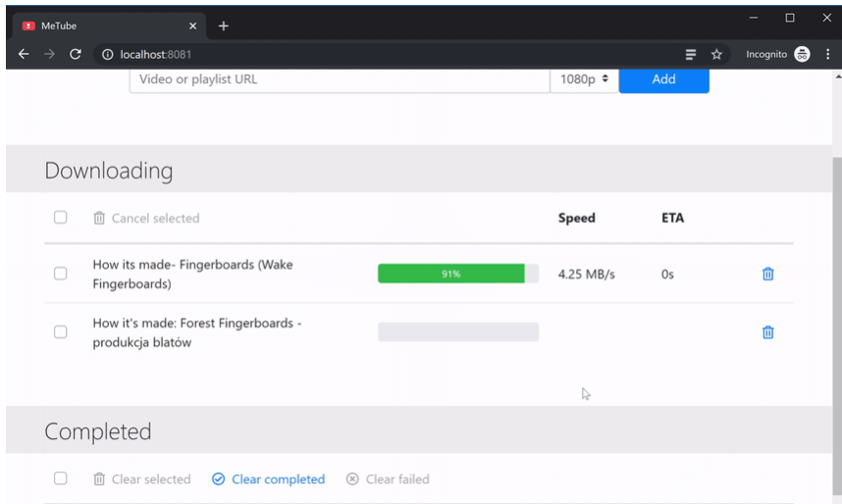This screenshot has height=504, width=842.
Task: Click the Video or playlist URL field
Action: [339, 79]
